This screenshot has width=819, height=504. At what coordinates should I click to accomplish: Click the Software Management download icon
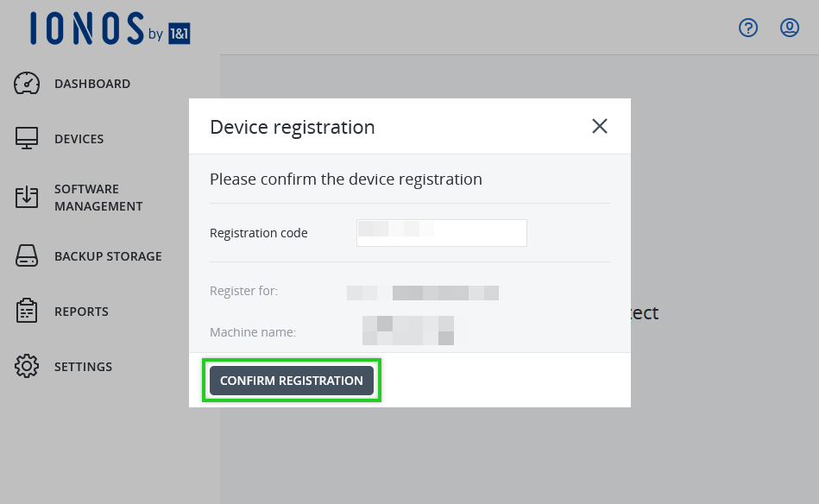28,197
